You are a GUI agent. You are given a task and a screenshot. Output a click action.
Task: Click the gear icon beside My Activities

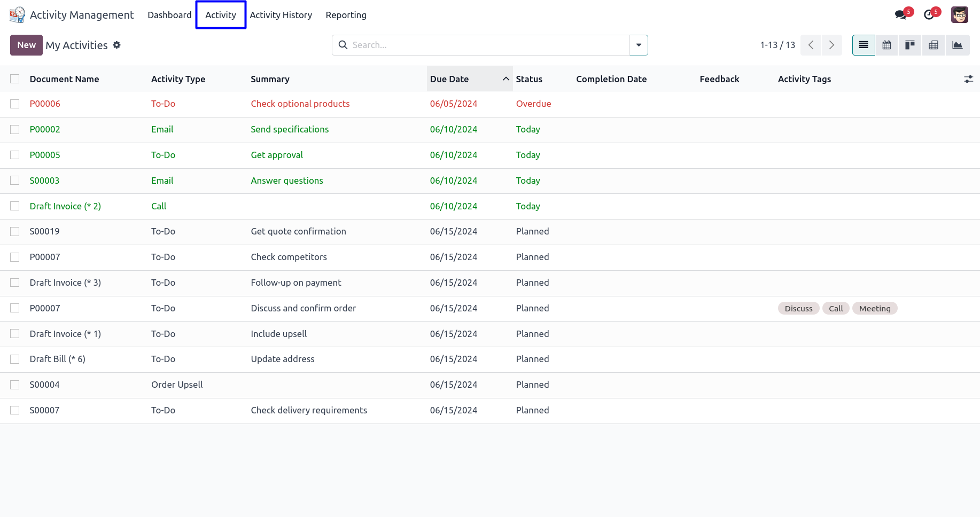click(116, 45)
